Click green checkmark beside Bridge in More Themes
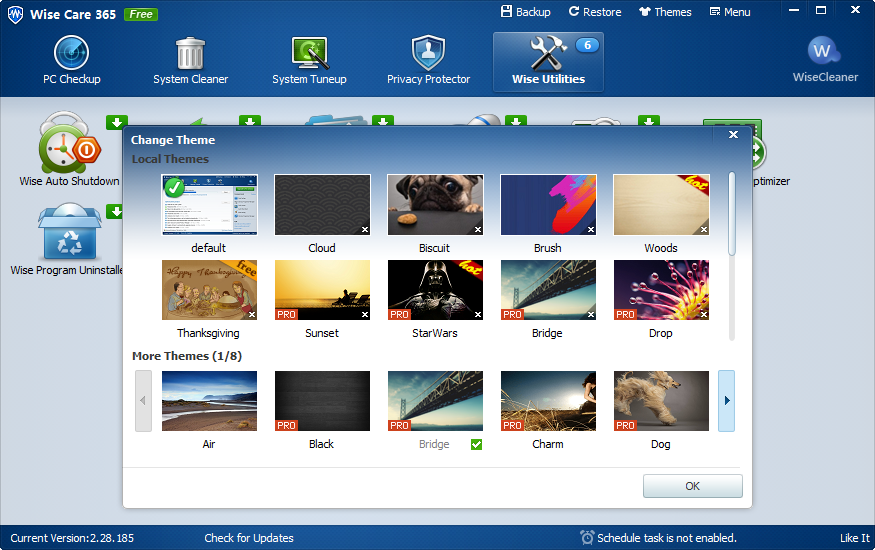This screenshot has width=875, height=550. [x=476, y=445]
